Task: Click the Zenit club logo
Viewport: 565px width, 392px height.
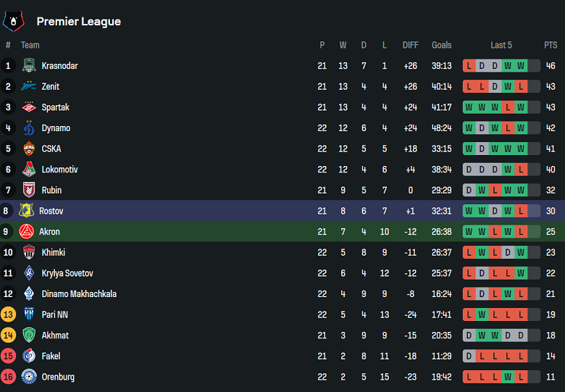Action: point(29,87)
